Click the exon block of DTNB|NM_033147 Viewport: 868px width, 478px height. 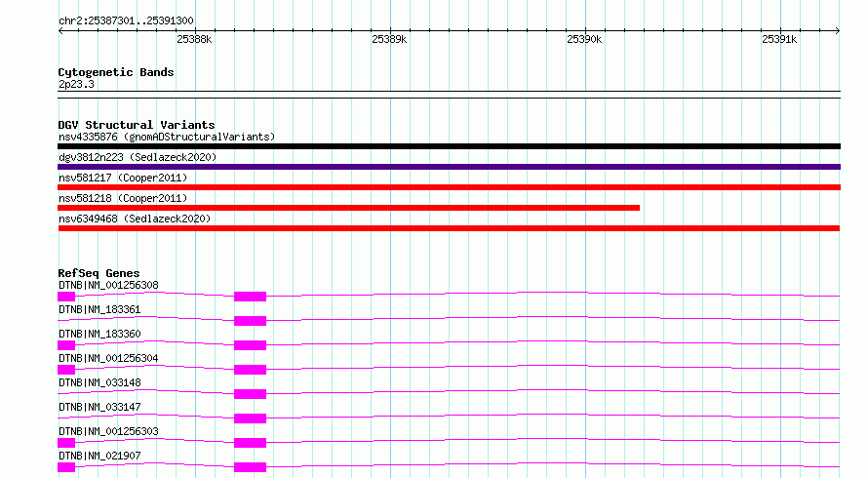point(251,418)
